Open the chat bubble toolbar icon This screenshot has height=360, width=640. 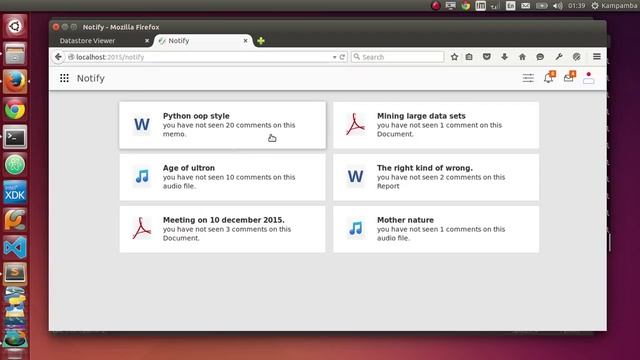click(x=540, y=57)
